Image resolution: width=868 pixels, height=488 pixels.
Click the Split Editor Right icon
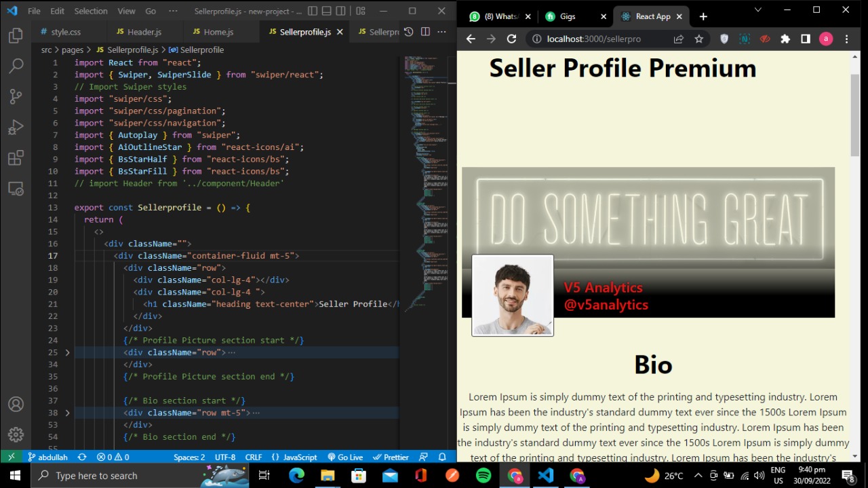pyautogui.click(x=425, y=32)
